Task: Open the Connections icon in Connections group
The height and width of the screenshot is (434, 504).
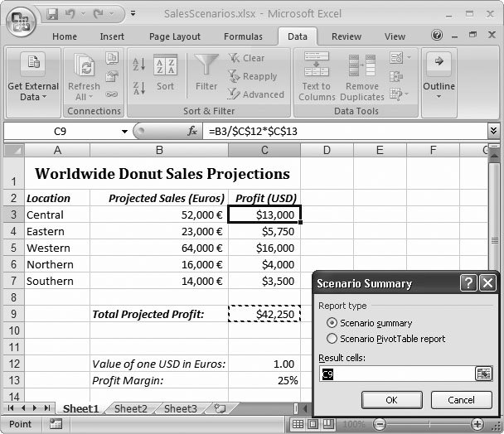Action: pos(112,58)
